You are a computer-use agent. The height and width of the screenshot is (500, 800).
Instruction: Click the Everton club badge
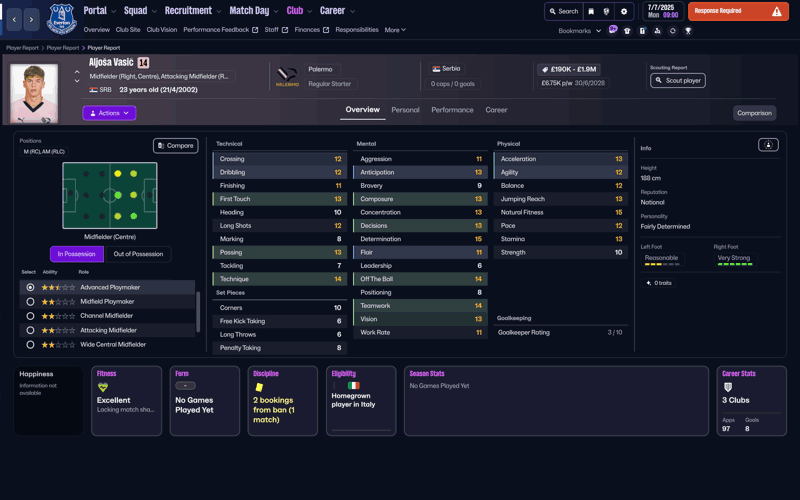(x=62, y=19)
